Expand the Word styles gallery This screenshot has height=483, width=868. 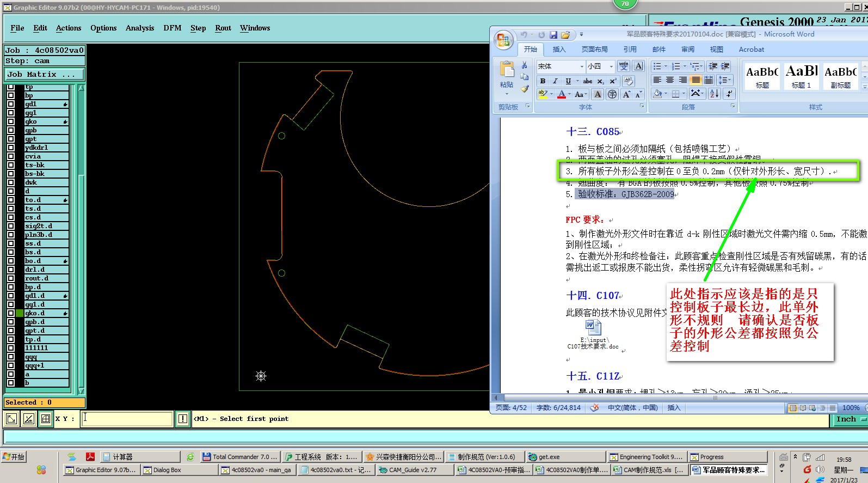tap(865, 87)
